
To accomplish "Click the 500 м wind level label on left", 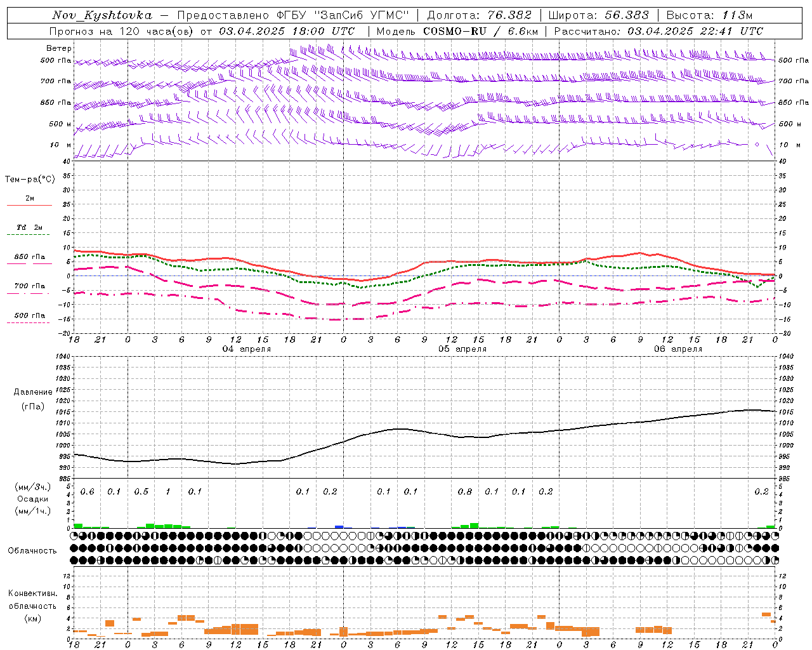I will click(60, 124).
